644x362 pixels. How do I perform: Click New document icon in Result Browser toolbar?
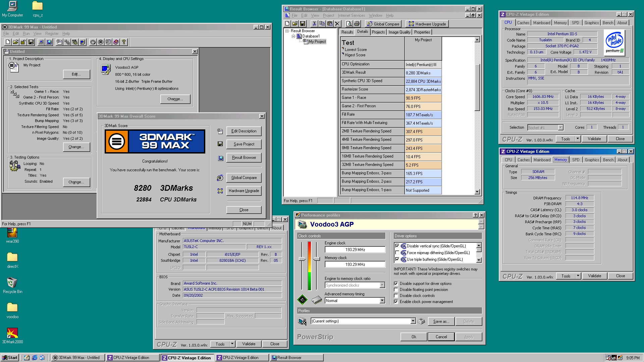tap(287, 24)
